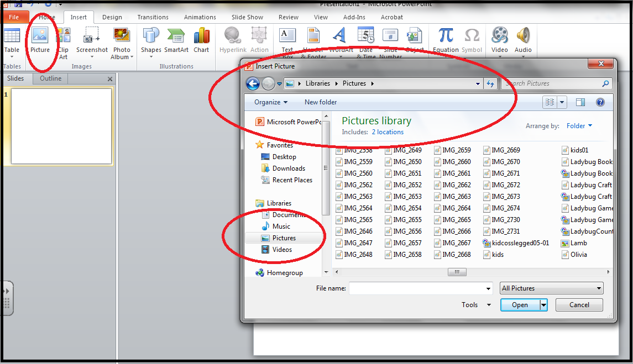Switch to the Design tab
This screenshot has height=364, width=633.
click(x=112, y=17)
